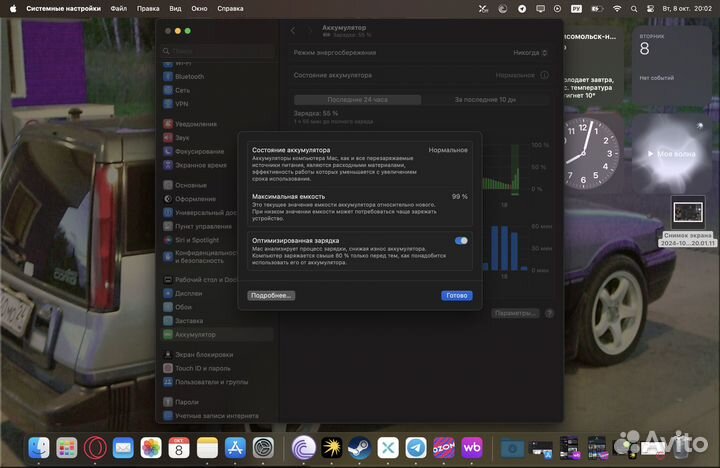Disable Оптимизированная зарядка toggle
Viewport: 720px width, 468px height.
pyautogui.click(x=461, y=241)
